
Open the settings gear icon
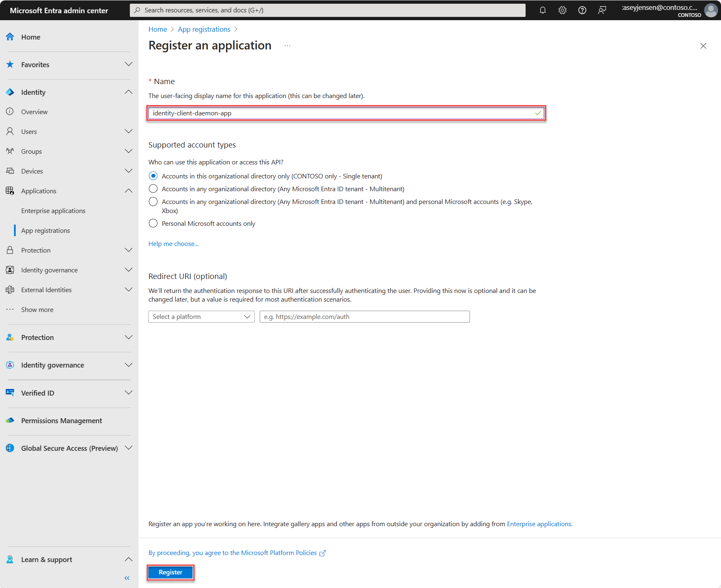tap(562, 10)
